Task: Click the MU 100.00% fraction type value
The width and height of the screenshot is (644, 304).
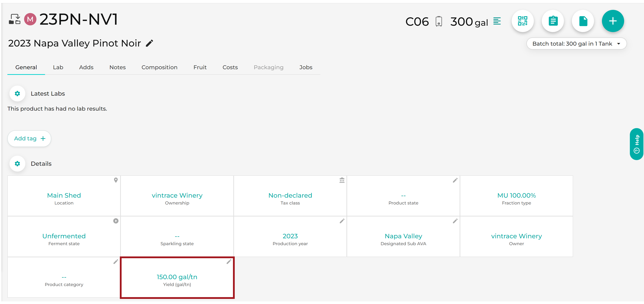Action: (x=516, y=195)
